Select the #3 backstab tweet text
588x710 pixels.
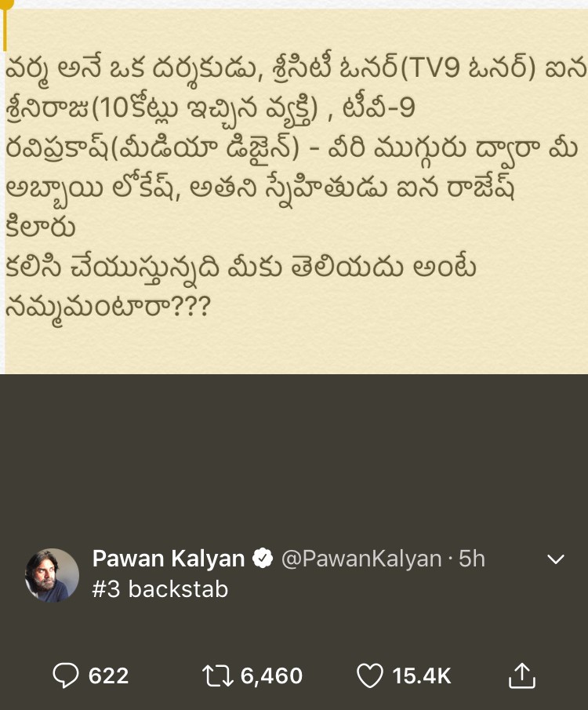(160, 589)
